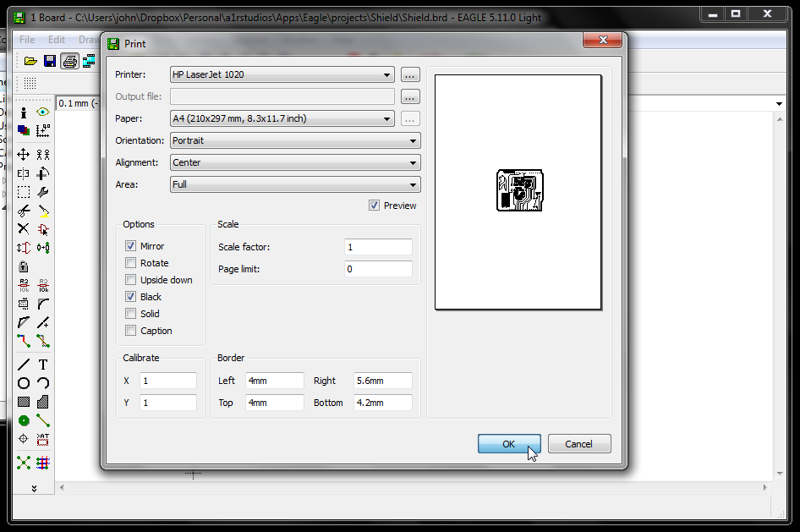The image size is (800, 532).
Task: Select the Move tool
Action: [x=24, y=155]
